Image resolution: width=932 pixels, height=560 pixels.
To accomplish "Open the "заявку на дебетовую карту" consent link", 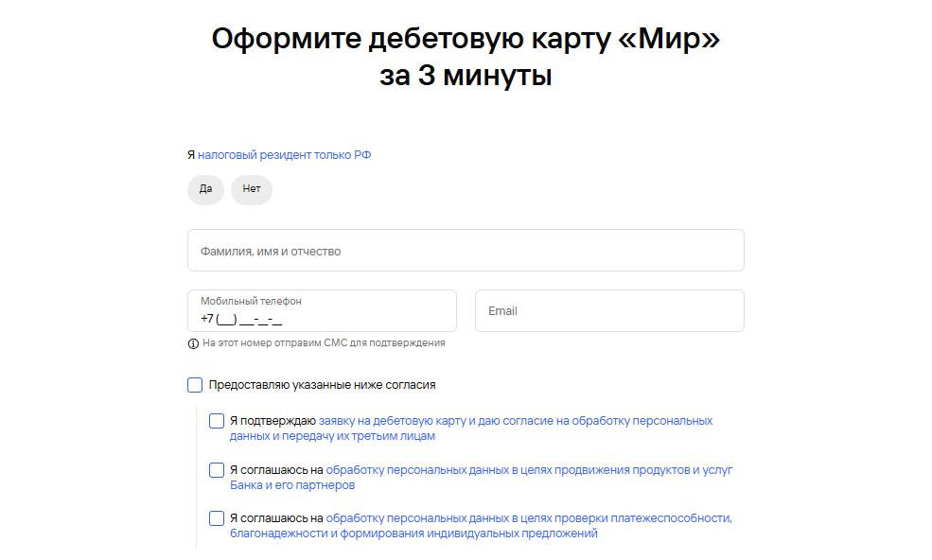I will (516, 421).
